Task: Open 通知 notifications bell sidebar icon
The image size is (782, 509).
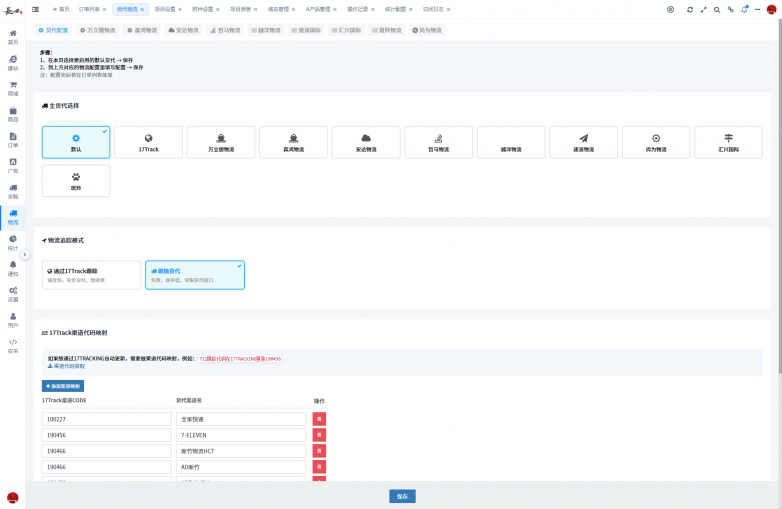Action: [13, 269]
